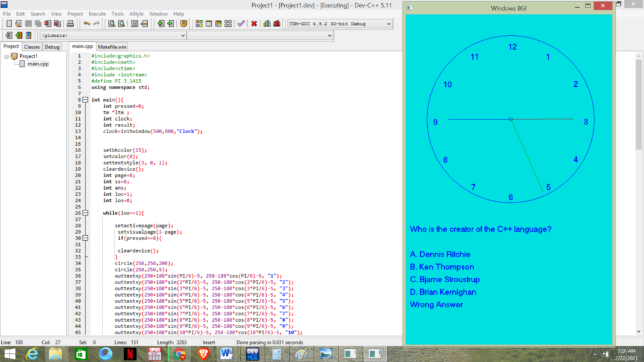The height and width of the screenshot is (362, 644).
Task: Click the Replace toolbar icon
Action: click(121, 24)
